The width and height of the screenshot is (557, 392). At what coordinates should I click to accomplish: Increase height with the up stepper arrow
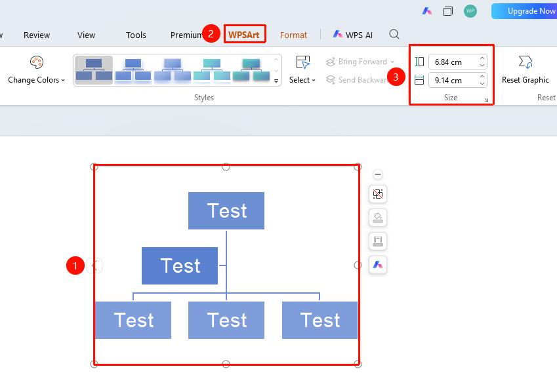(x=482, y=58)
